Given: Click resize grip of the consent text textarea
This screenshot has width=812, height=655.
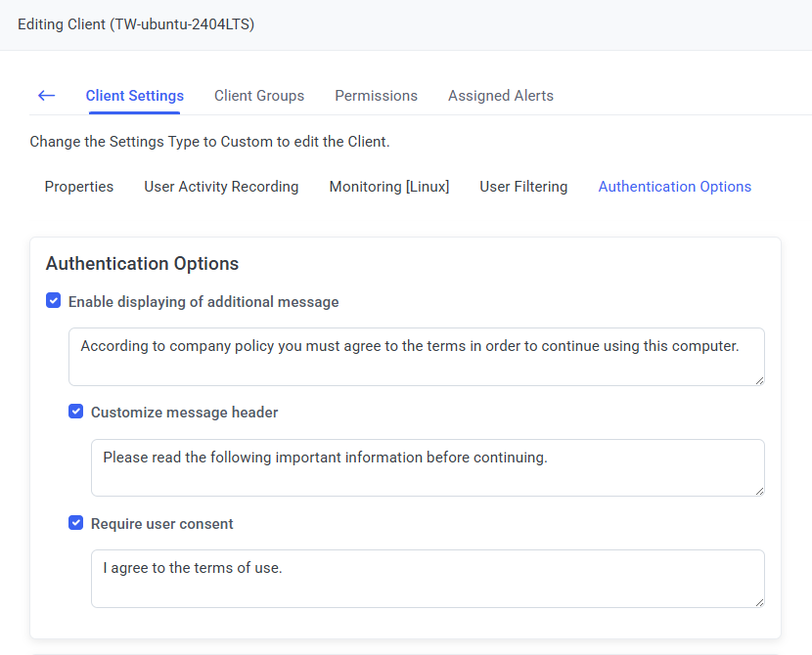Looking at the screenshot, I should point(758,601).
